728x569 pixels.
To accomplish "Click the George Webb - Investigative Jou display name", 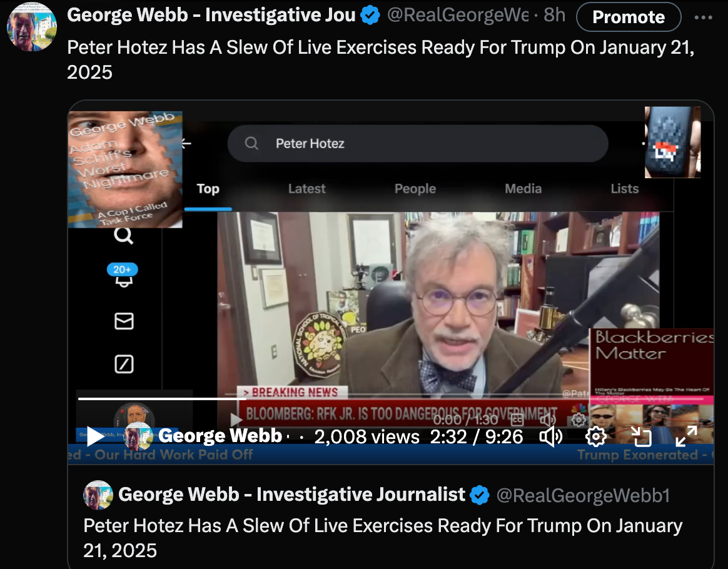I will 211,15.
